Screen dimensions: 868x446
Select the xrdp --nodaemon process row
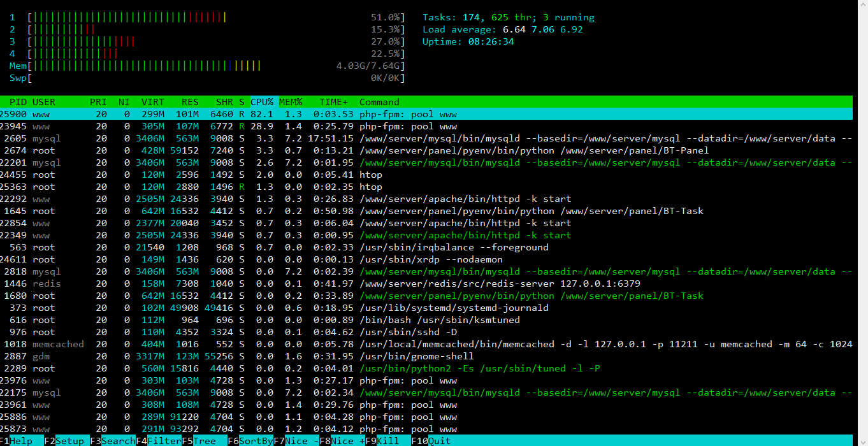coord(426,259)
